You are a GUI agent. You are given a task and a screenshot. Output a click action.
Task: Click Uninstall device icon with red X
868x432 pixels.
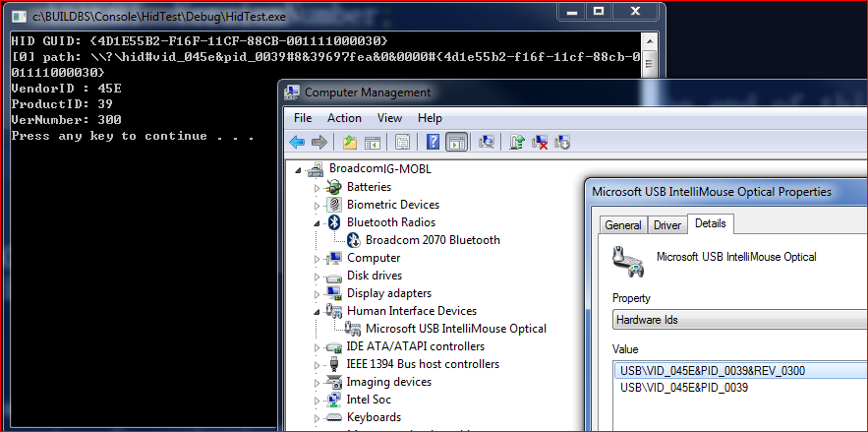coord(540,143)
